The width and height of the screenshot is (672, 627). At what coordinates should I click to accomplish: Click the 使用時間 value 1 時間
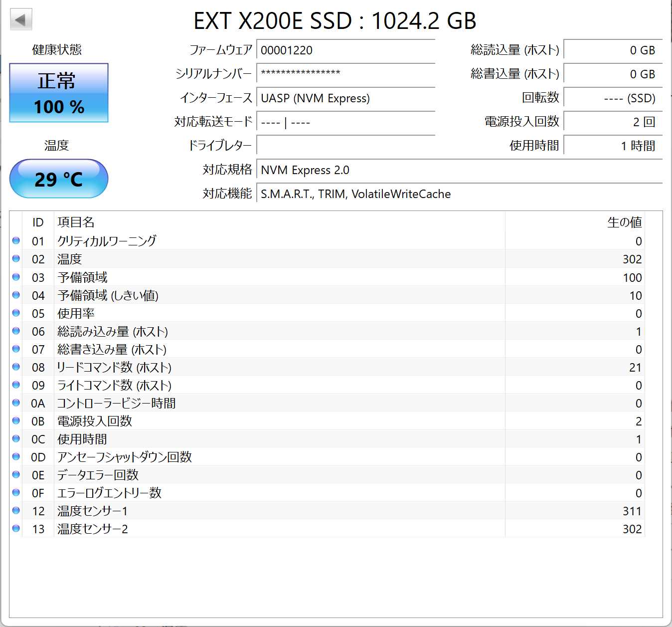[613, 146]
